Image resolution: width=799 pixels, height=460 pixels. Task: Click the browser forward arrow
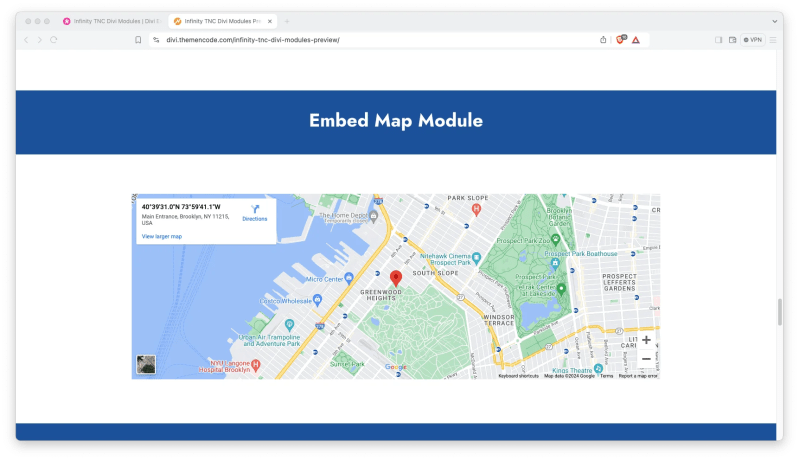coord(40,40)
